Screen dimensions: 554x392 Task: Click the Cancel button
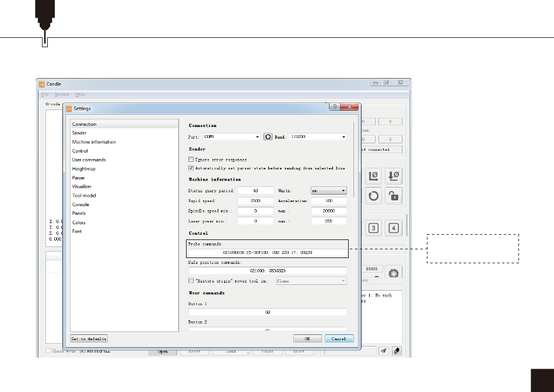click(x=339, y=339)
